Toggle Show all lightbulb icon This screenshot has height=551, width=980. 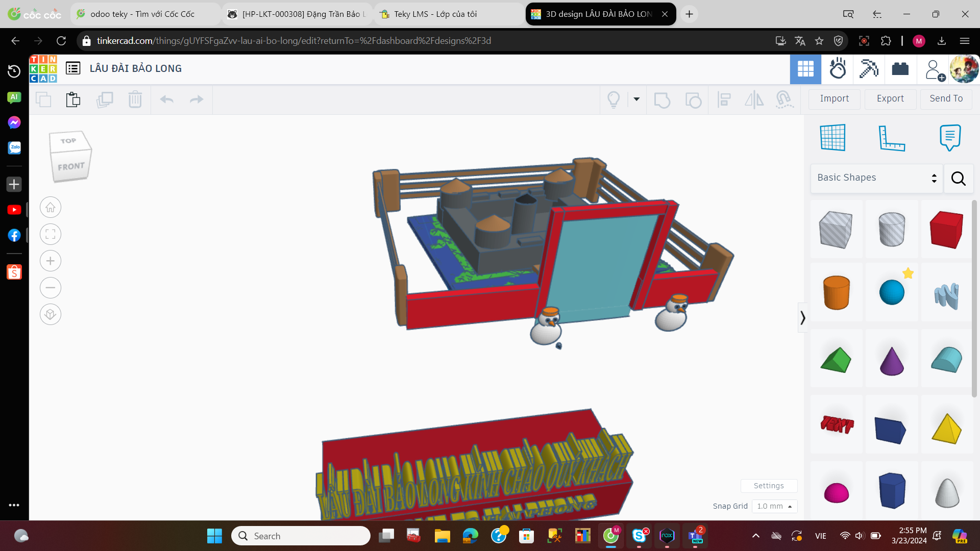click(614, 99)
